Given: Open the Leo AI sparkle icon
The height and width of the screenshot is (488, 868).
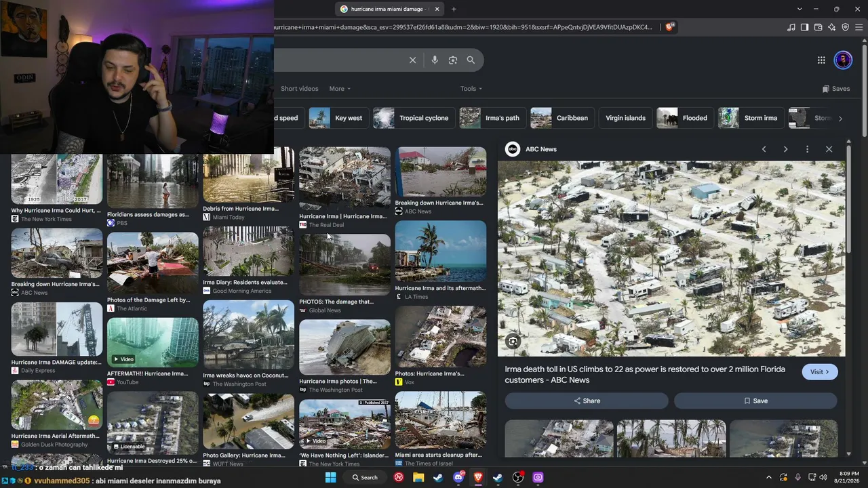Looking at the screenshot, I should click(x=831, y=27).
